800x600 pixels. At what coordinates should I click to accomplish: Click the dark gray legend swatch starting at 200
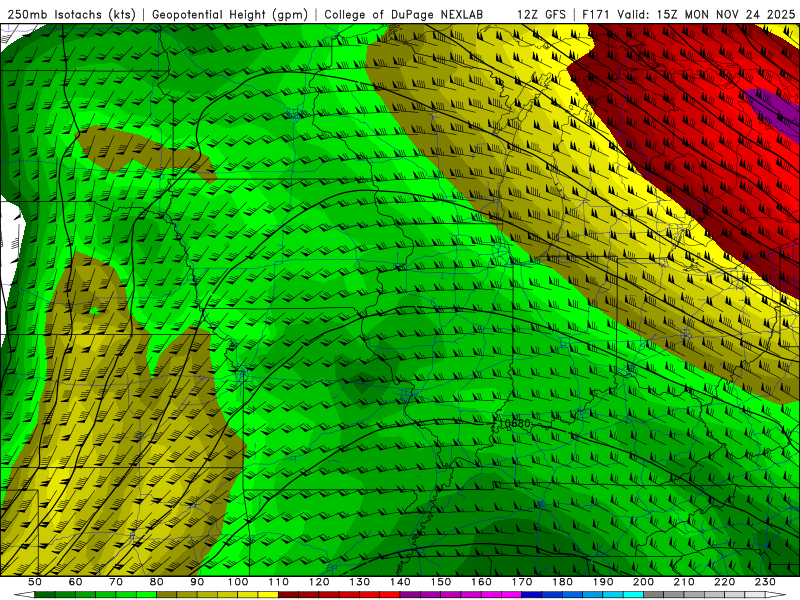(654, 595)
